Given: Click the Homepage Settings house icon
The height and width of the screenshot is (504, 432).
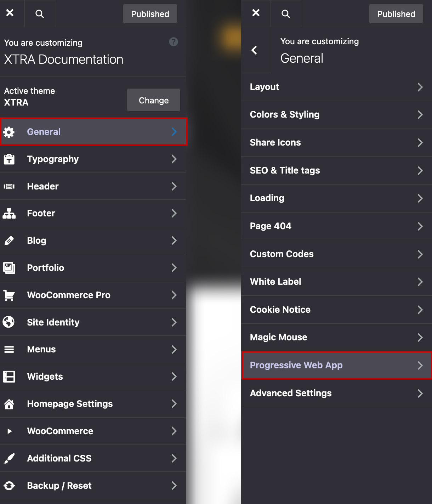Looking at the screenshot, I should 9,404.
